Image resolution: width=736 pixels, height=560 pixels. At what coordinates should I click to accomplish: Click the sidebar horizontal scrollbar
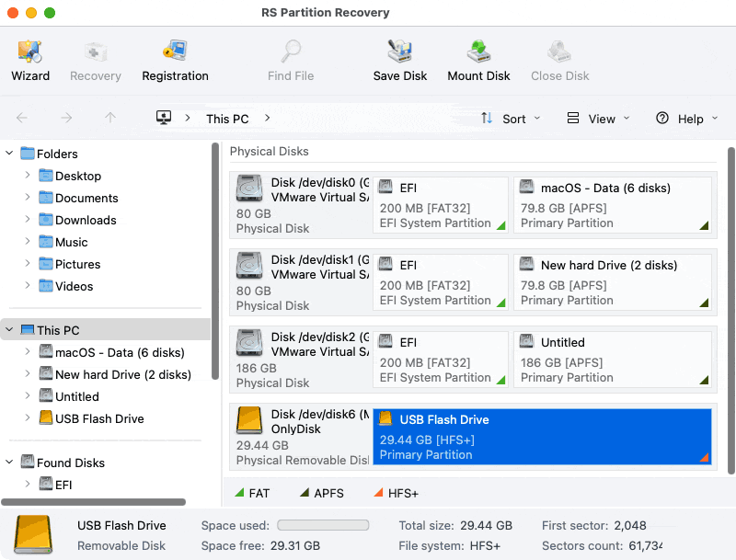93,502
